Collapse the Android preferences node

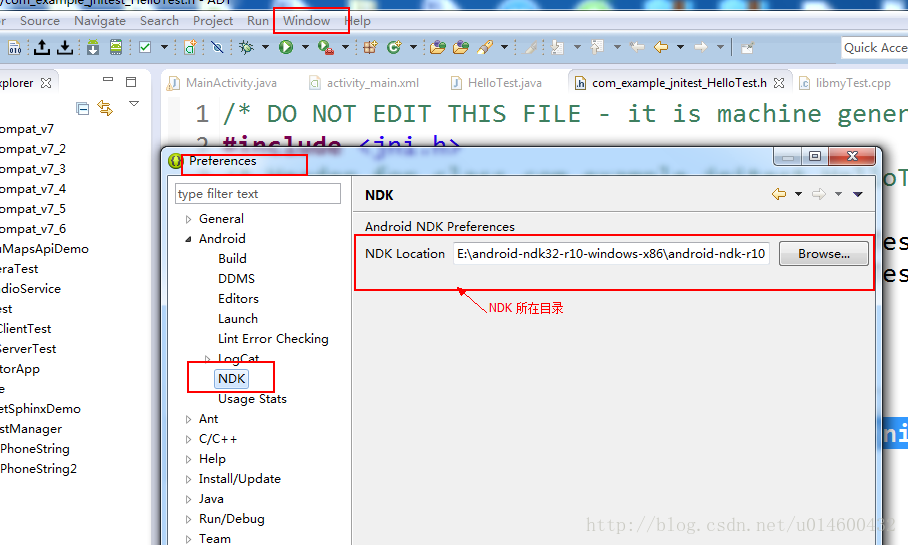point(188,239)
